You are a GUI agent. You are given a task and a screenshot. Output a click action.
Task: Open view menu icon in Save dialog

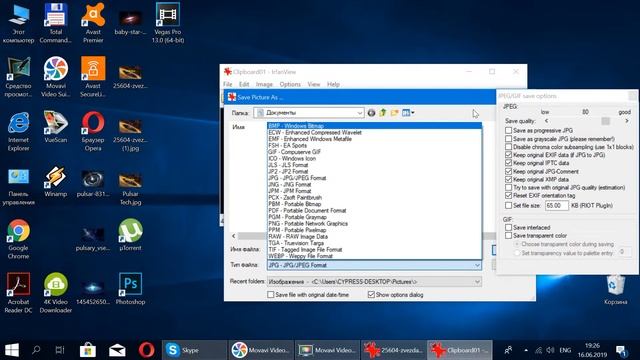(408, 113)
